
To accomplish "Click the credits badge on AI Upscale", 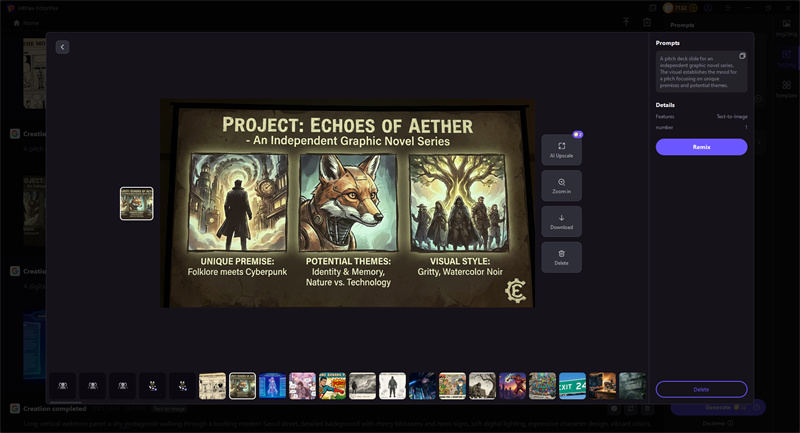I will coord(578,135).
